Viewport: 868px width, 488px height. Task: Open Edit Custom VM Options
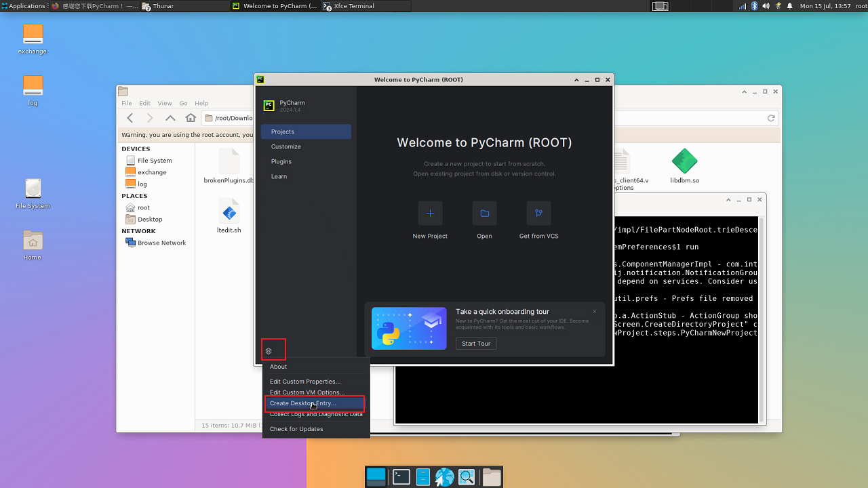click(307, 392)
